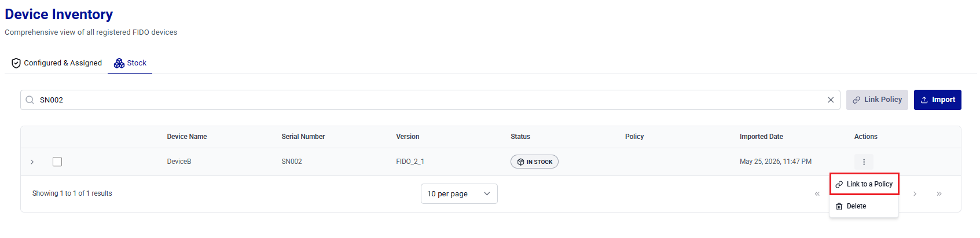
Task: Choose Link to a Policy menu item
Action: pos(864,184)
